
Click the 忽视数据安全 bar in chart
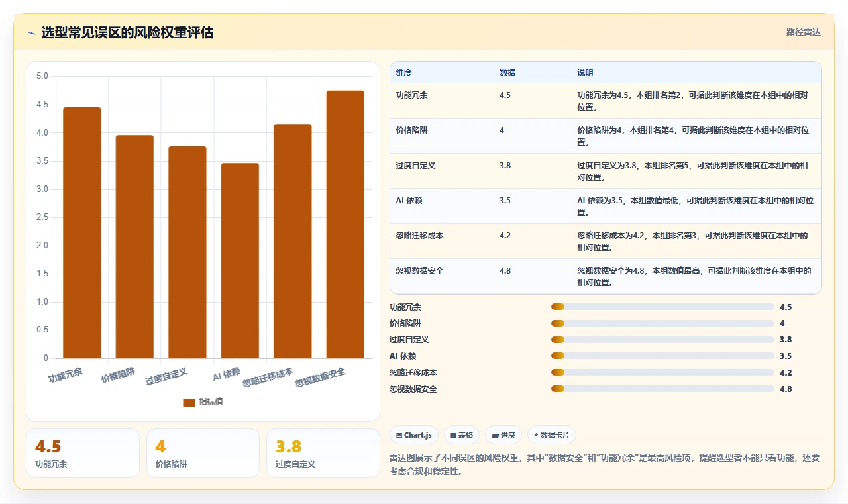pyautogui.click(x=345, y=225)
